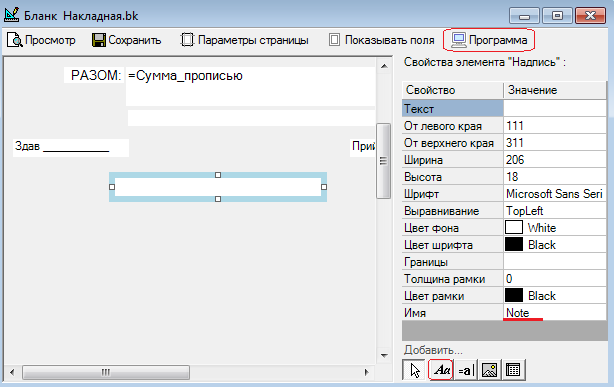Add a table element
This screenshot has height=387, width=614.
pos(513,370)
